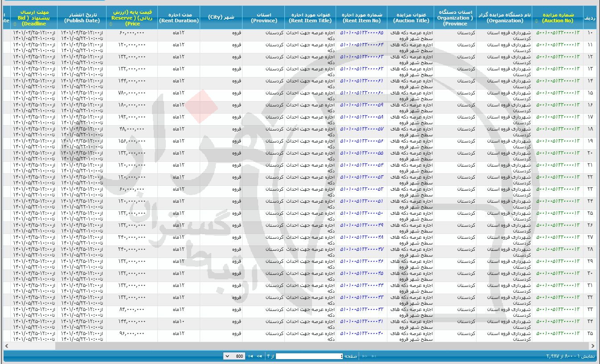The image size is (600, 364).
Task: Click left arrow of horizontal scrollbar
Action: click(x=6, y=346)
